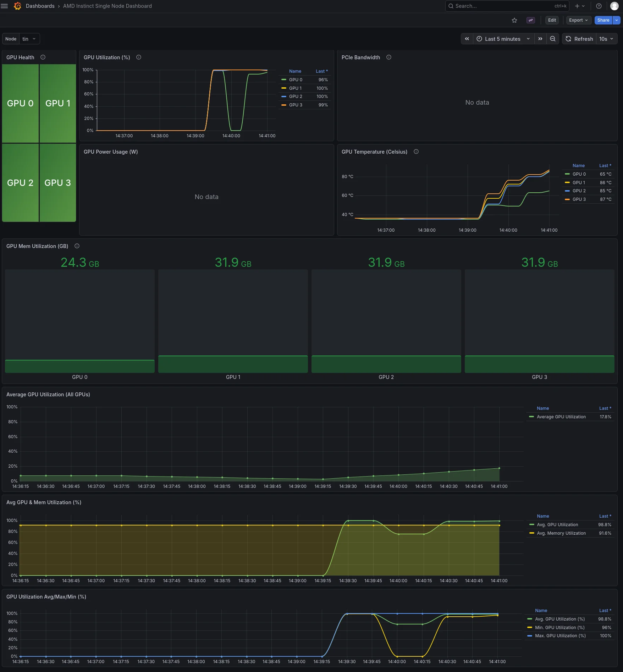Screen dimensions: 623x672
Task: Click the Share button
Action: (x=603, y=20)
